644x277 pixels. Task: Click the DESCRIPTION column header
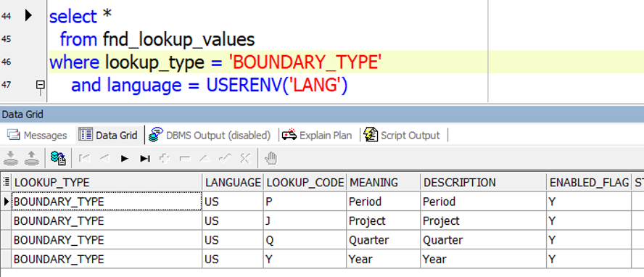pyautogui.click(x=484, y=182)
